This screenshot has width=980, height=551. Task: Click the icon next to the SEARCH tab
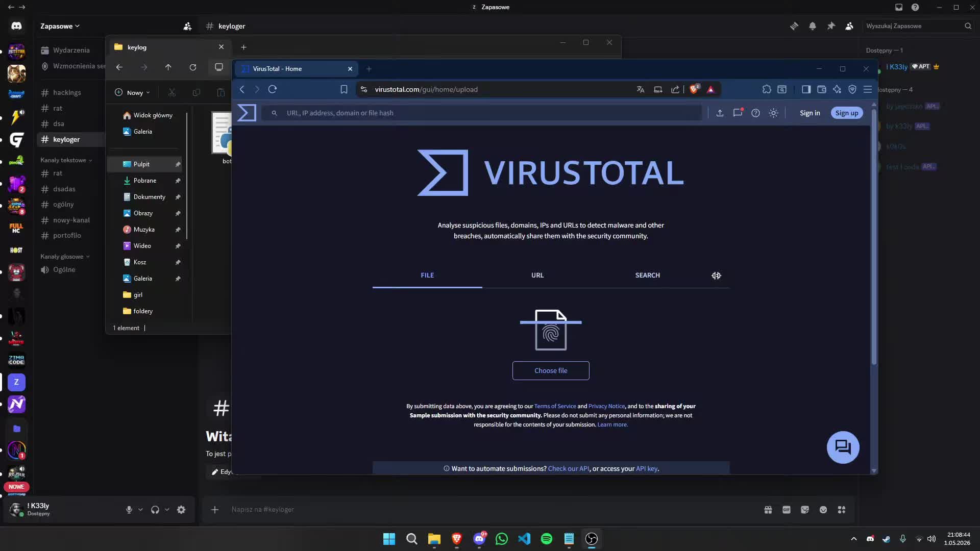pos(716,275)
